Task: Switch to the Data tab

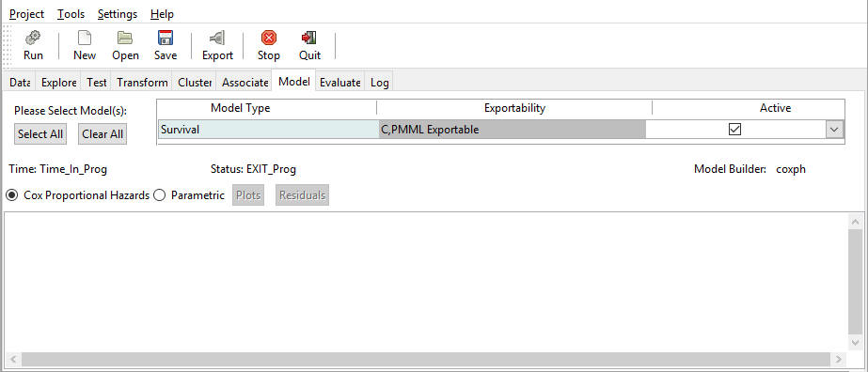Action: 20,83
